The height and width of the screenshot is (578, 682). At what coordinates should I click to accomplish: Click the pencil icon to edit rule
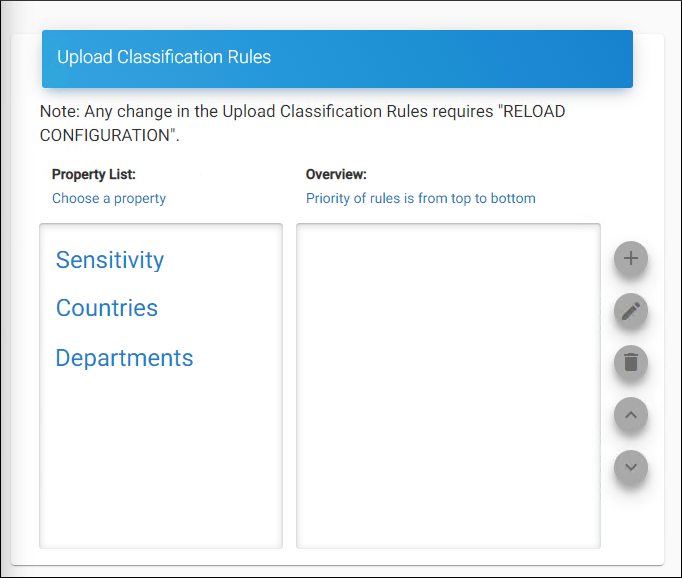pos(630,311)
